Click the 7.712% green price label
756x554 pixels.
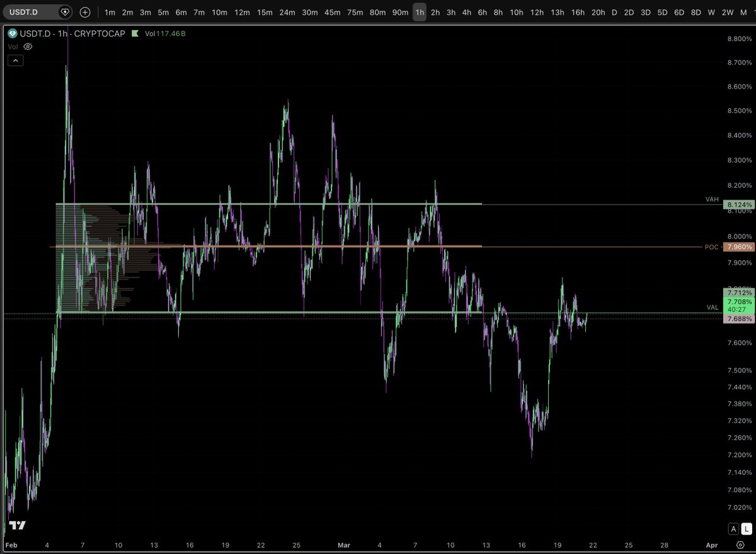coord(738,293)
